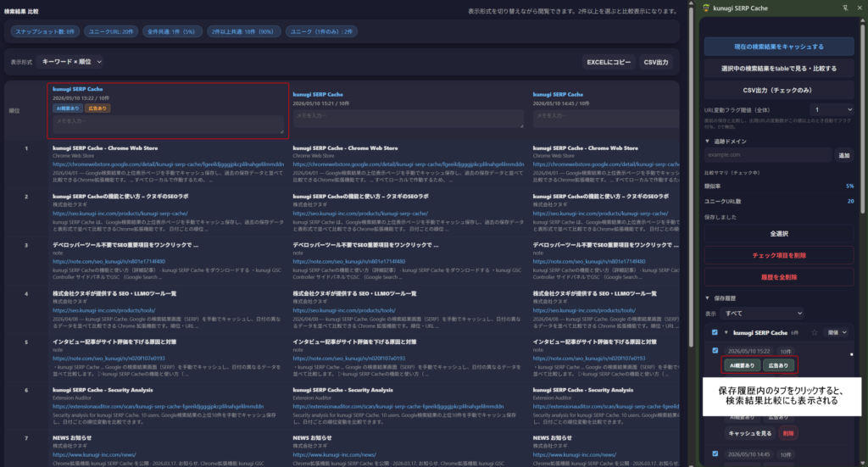Click the orange 広告あり badge in first column header

[97, 108]
